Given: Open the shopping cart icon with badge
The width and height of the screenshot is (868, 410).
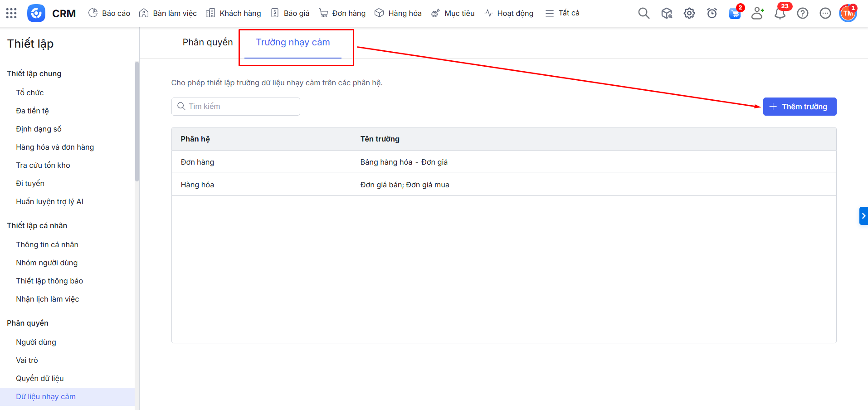Looking at the screenshot, I should pyautogui.click(x=735, y=13).
